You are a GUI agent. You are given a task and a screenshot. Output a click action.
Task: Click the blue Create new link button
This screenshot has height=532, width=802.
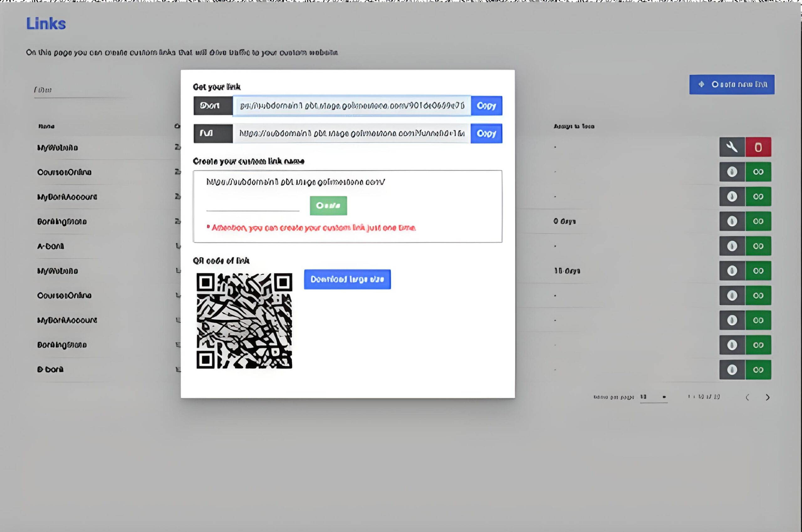[732, 85]
